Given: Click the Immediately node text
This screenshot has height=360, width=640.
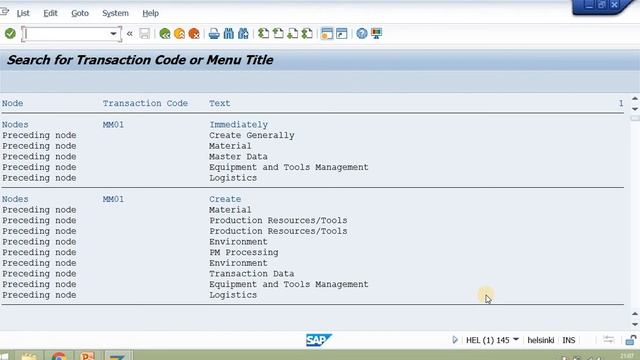Looking at the screenshot, I should [x=239, y=124].
